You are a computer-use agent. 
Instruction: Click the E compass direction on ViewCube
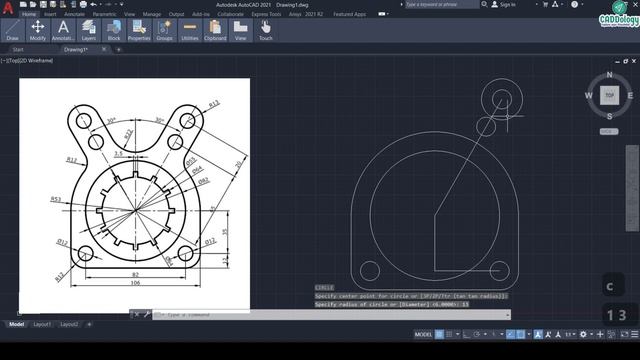(630, 96)
